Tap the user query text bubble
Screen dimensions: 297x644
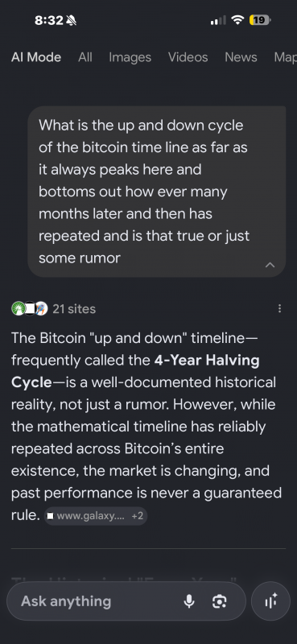point(156,192)
